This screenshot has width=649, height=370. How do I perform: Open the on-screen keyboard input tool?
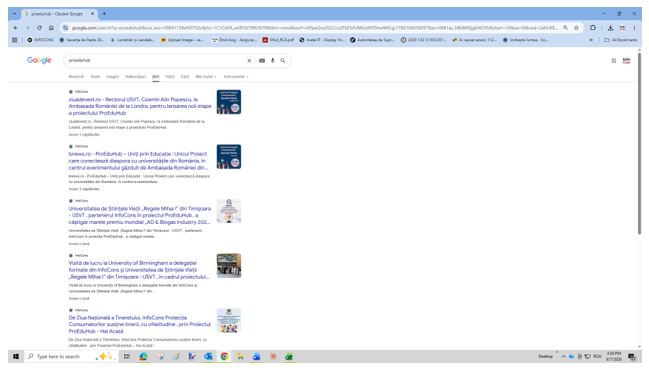pyautogui.click(x=262, y=60)
